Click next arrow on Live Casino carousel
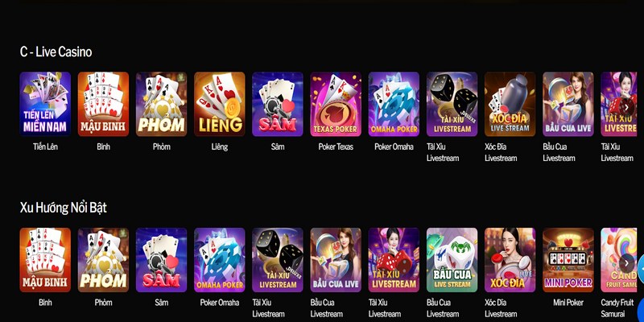 (x=626, y=107)
